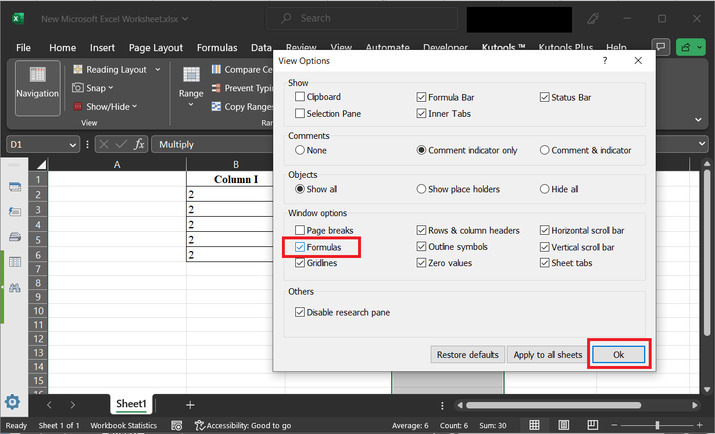Open the Share button dropdown arrow
The width and height of the screenshot is (715, 434).
(x=699, y=47)
